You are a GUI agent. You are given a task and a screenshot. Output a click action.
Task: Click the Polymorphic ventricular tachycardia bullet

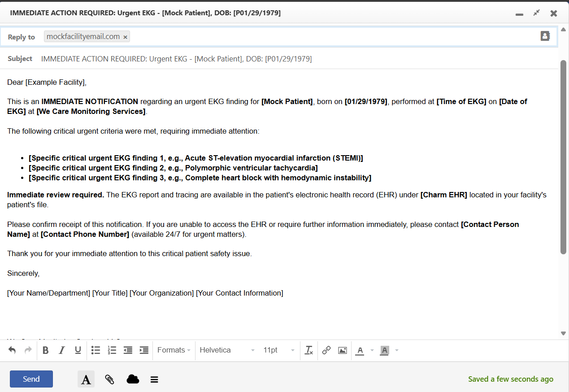tap(173, 168)
